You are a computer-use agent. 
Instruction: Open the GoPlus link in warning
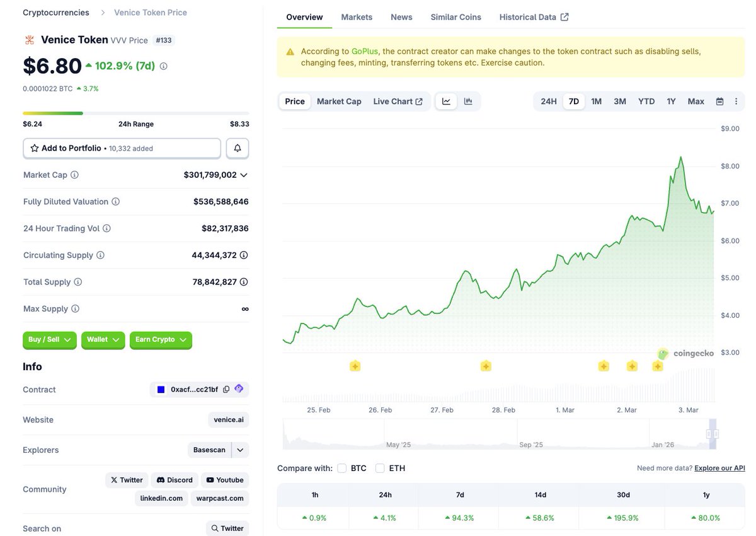tap(365, 51)
